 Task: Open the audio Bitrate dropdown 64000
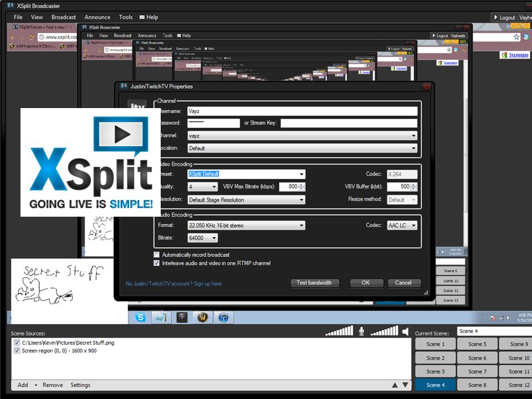tap(203, 238)
